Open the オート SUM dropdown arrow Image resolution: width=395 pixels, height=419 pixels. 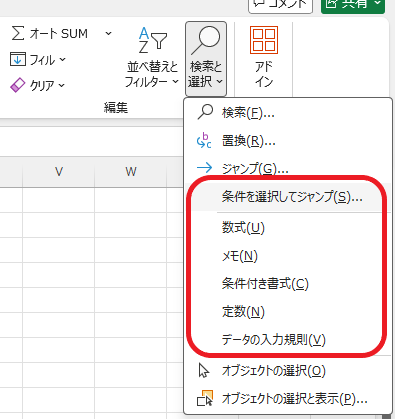point(108,33)
